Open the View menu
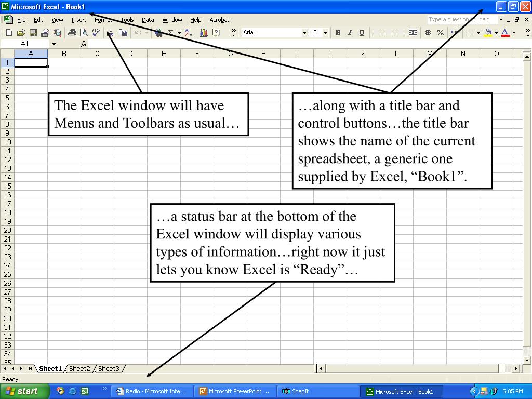The width and height of the screenshot is (532, 399). coord(57,20)
